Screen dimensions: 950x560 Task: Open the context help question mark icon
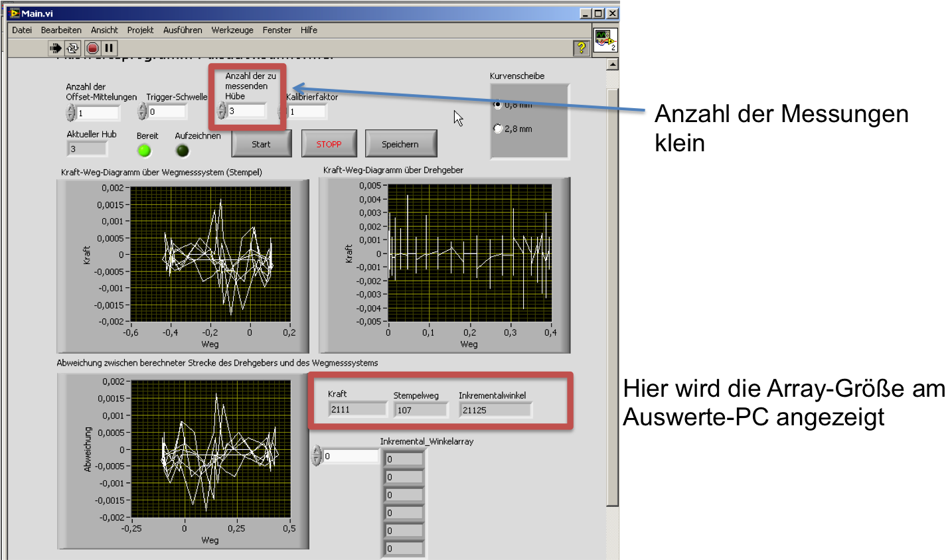coord(581,48)
